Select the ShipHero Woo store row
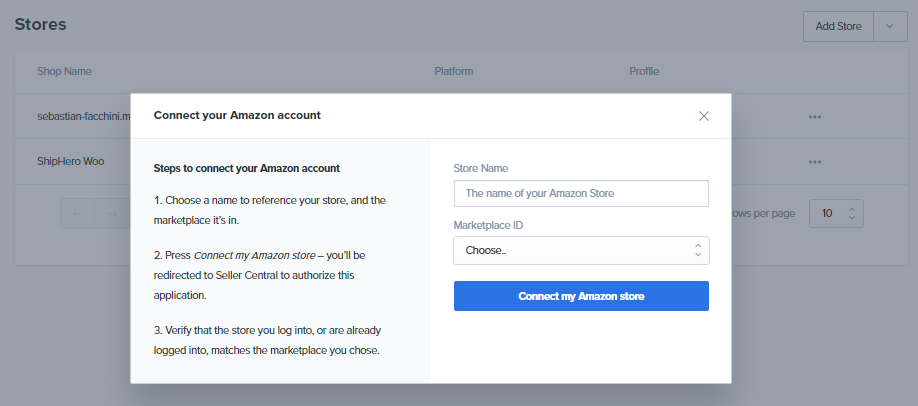Screen dimensions: 918x406 [x=71, y=162]
